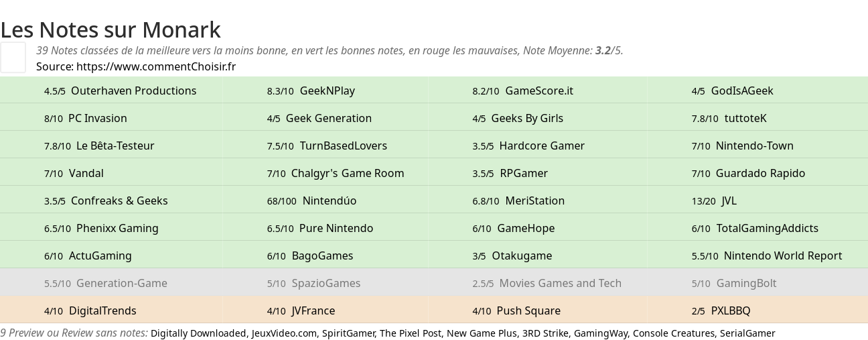
Task: Visit the JeuxVideo.com review link
Action: pyautogui.click(x=284, y=333)
